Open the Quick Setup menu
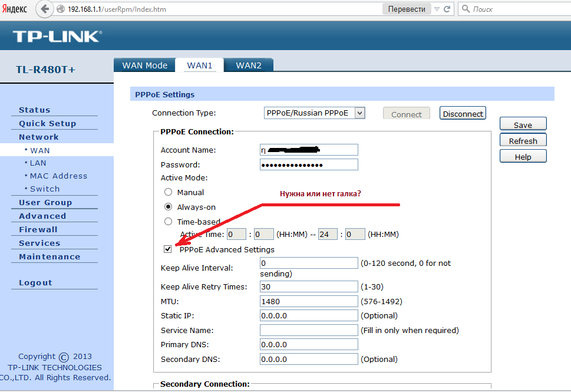Viewport: 571px width, 392px height. pyautogui.click(x=48, y=124)
